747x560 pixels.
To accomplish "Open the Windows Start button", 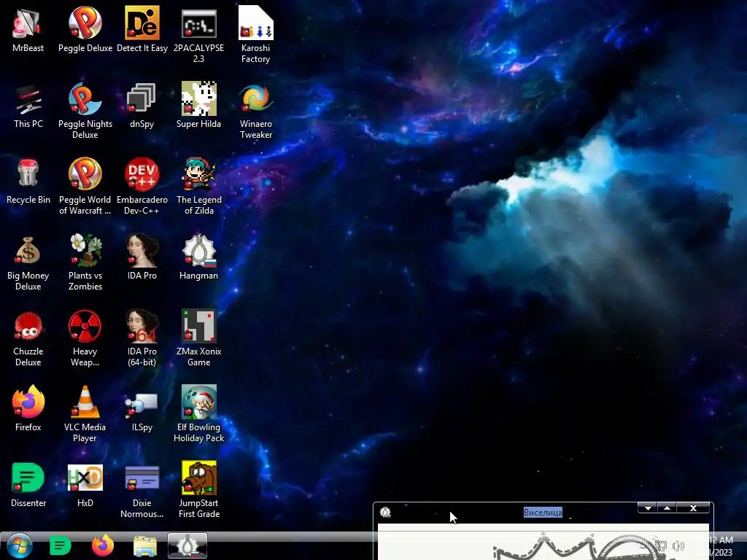I will [20, 545].
